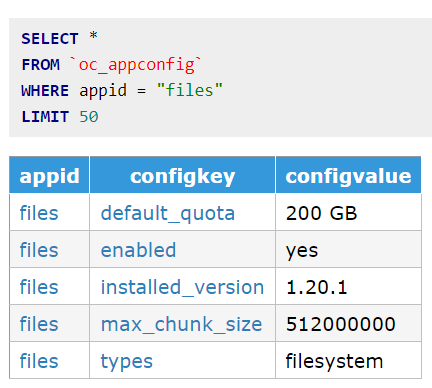The height and width of the screenshot is (388, 432).
Task: Open the max_chunk_size configkey link
Action: pyautogui.click(x=181, y=325)
